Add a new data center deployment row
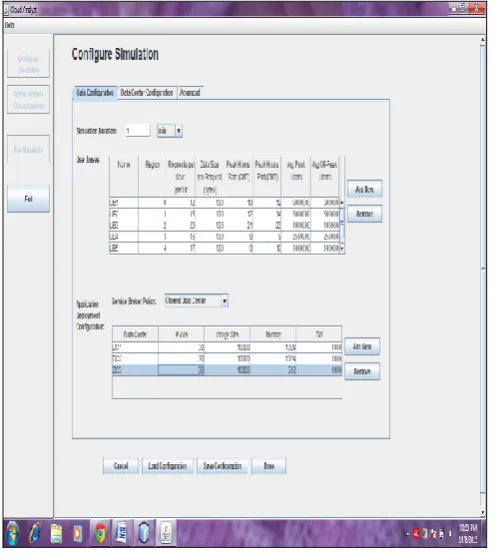 coord(362,346)
